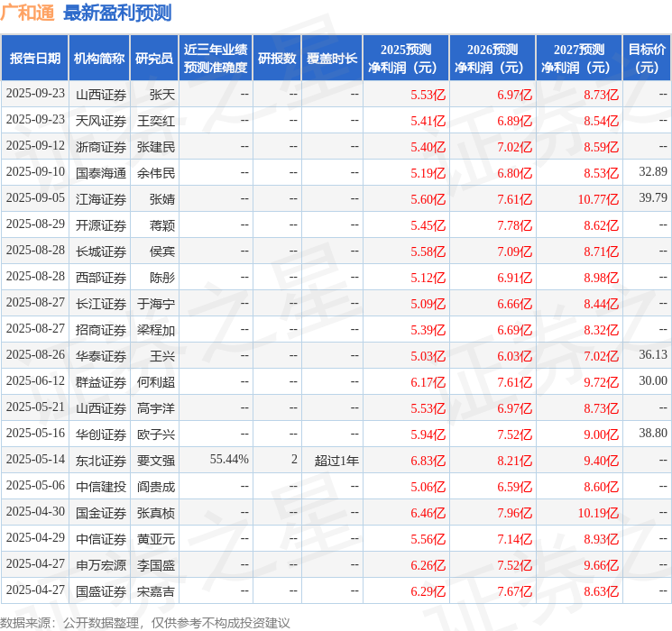
Task: Select the 机构简称 column header
Action: point(99,58)
